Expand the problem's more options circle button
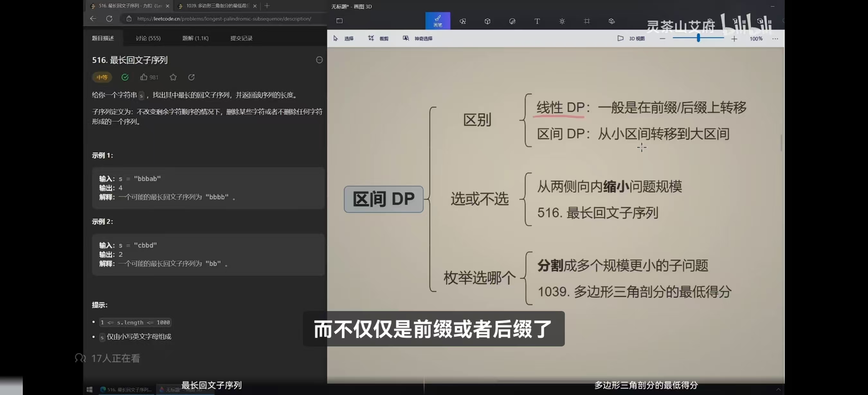This screenshot has width=868, height=395. (319, 60)
